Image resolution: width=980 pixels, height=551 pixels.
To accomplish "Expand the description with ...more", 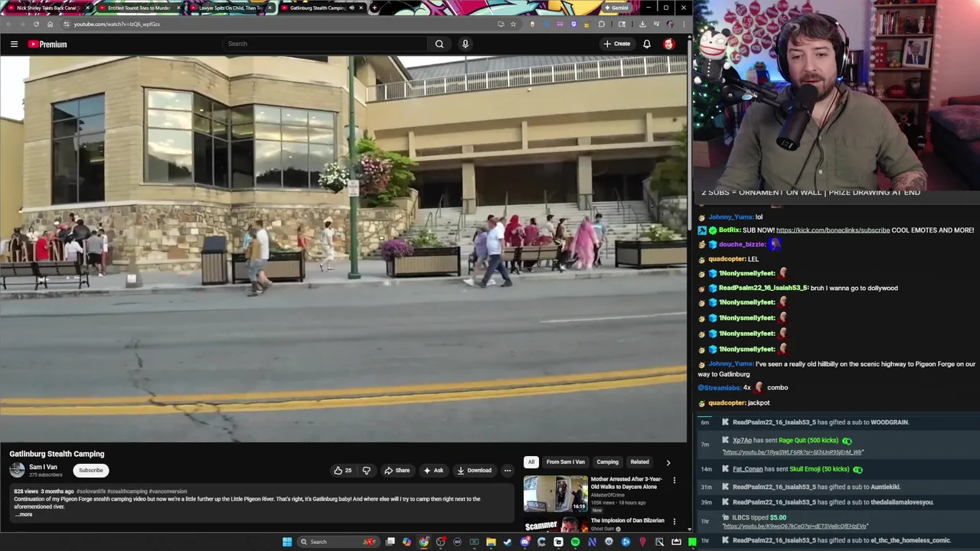I will 24,514.
